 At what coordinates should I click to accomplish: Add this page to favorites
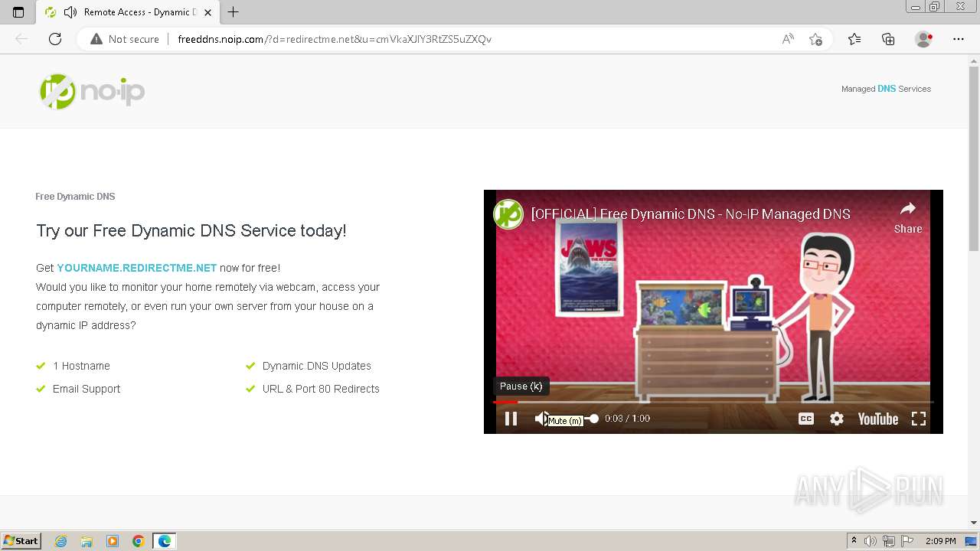click(816, 39)
